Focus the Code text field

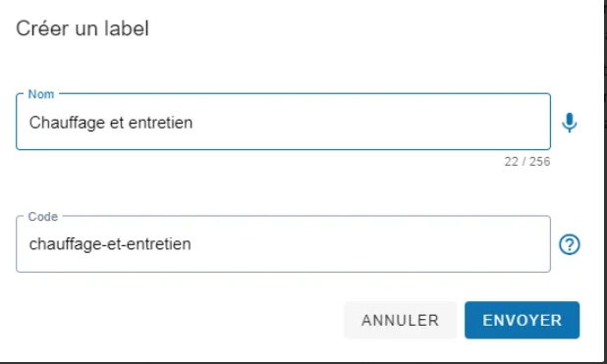click(x=283, y=244)
